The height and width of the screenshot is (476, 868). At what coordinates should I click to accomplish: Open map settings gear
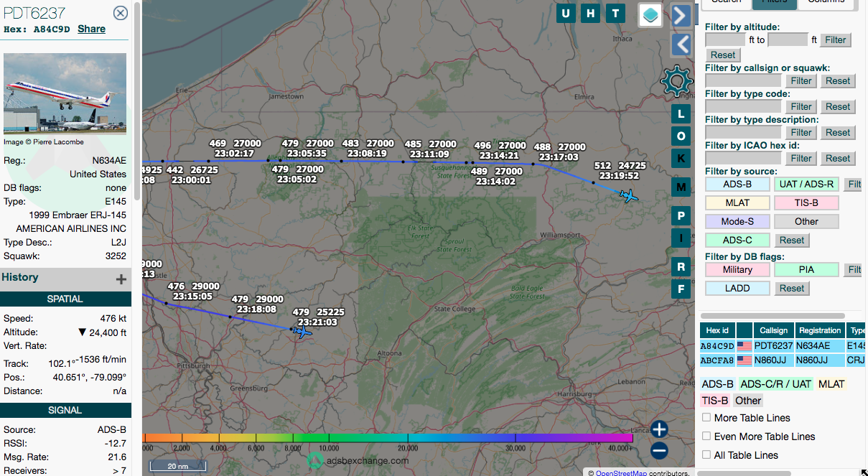click(676, 81)
